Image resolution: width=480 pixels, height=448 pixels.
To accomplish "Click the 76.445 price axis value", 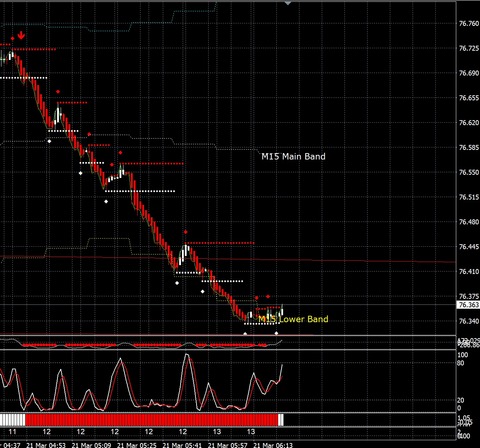I will click(469, 247).
